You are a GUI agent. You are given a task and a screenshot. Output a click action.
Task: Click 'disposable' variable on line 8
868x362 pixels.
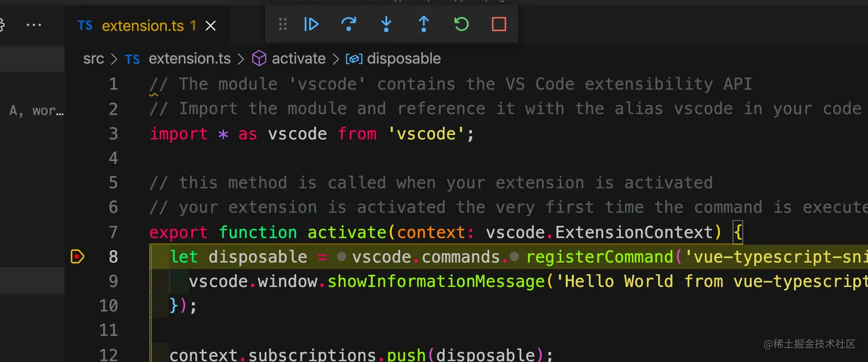pyautogui.click(x=258, y=256)
